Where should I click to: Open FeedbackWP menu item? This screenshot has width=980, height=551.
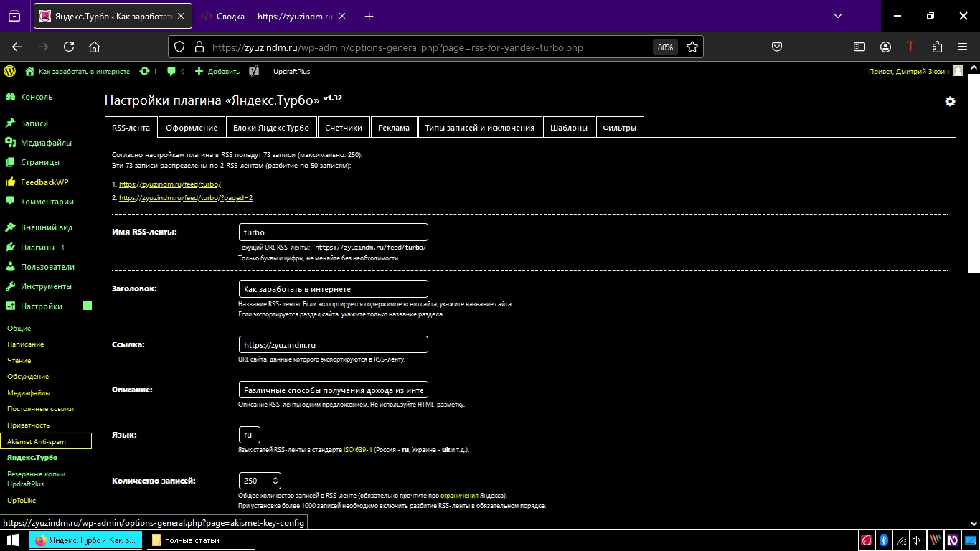click(x=44, y=182)
